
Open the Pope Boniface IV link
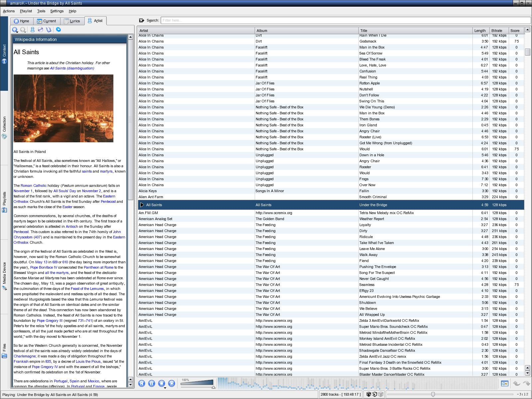[44, 267]
